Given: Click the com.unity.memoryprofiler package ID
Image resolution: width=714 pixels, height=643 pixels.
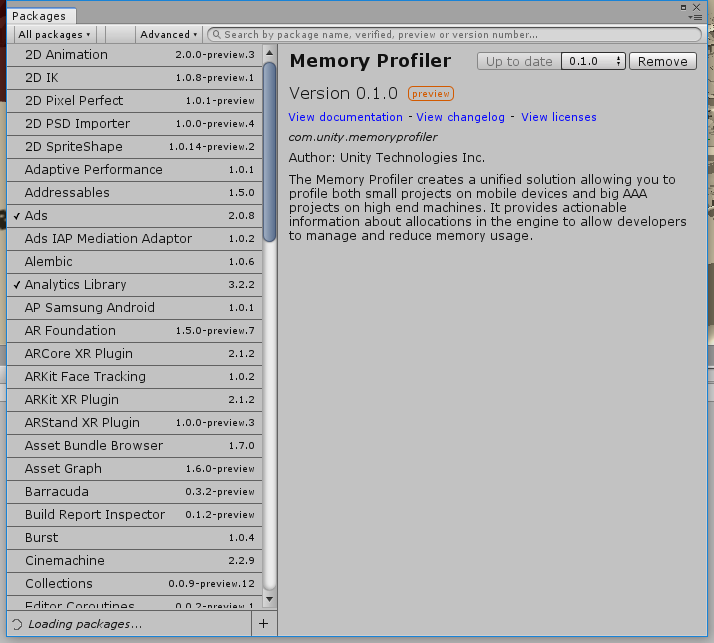Looking at the screenshot, I should [363, 137].
